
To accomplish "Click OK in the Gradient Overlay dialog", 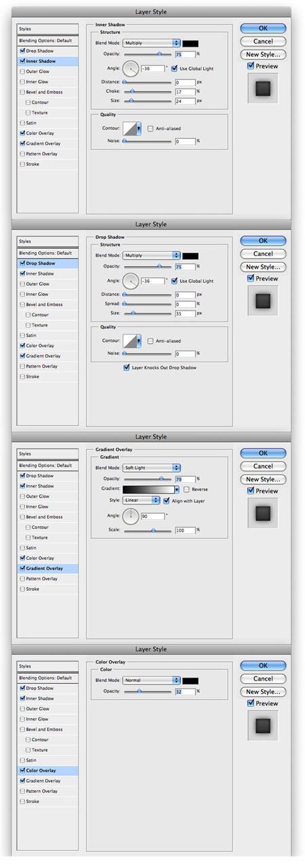I will pyautogui.click(x=263, y=453).
